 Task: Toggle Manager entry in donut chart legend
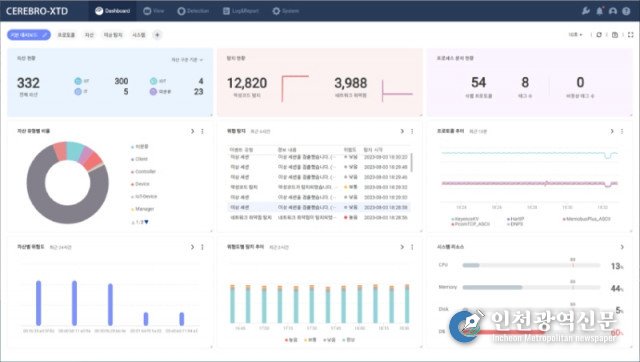[x=142, y=209]
